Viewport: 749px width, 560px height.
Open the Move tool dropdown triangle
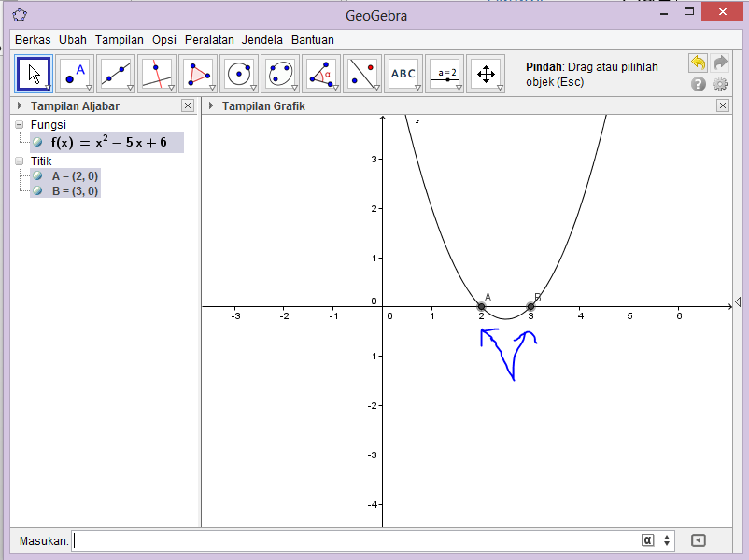tap(48, 88)
